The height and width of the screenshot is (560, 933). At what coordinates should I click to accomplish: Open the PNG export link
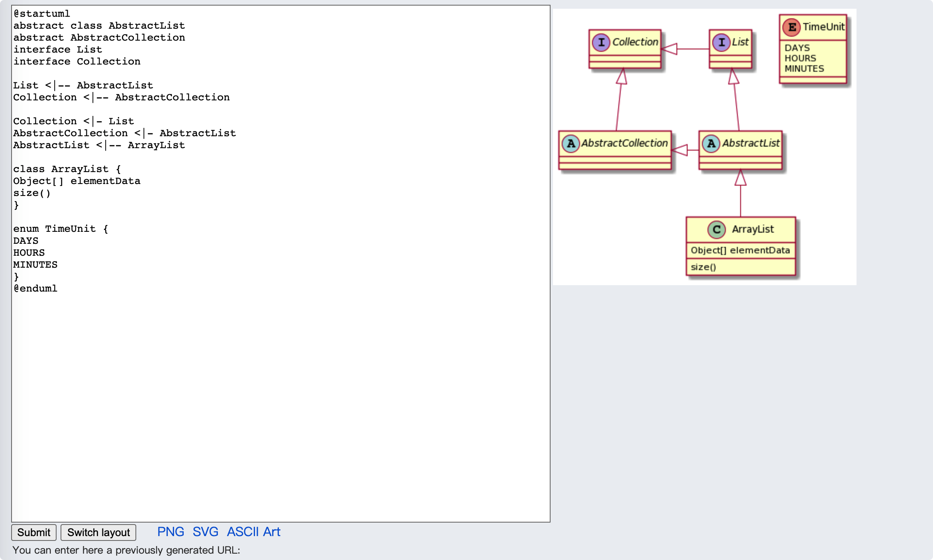(171, 532)
